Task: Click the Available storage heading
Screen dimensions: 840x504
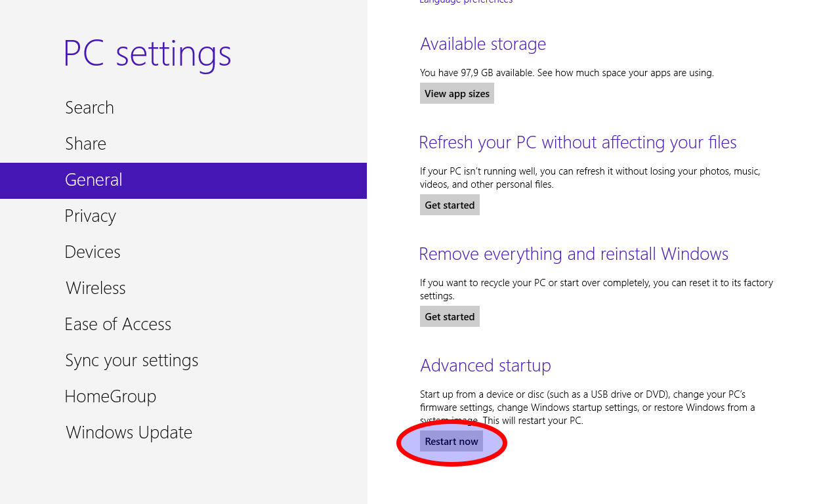Action: point(483,44)
